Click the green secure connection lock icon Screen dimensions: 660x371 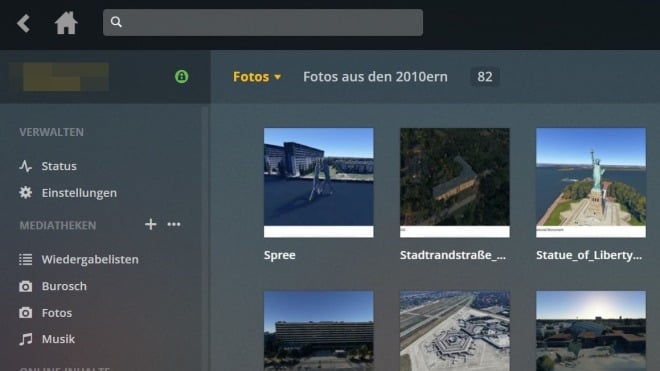[x=181, y=77]
